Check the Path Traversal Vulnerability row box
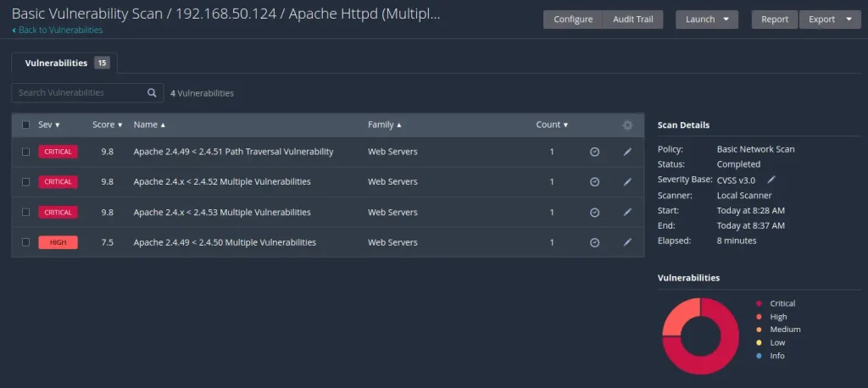Screen dimensions: 868x388 (x=25, y=152)
